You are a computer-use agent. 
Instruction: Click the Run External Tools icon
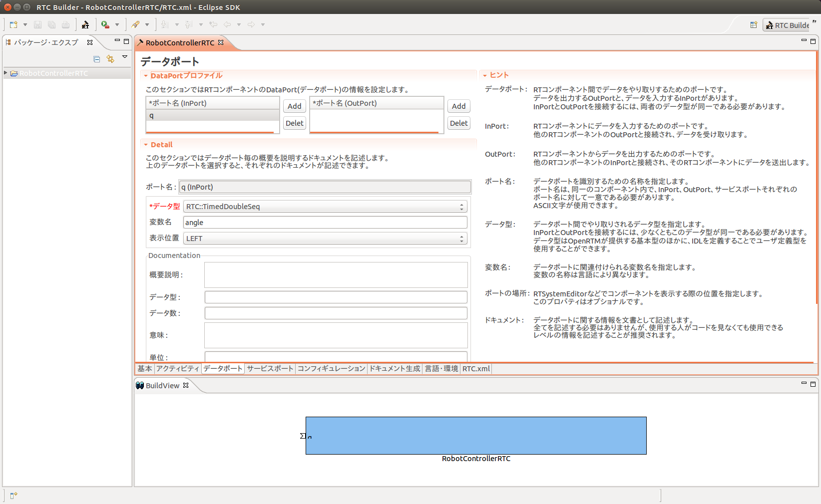coord(105,24)
